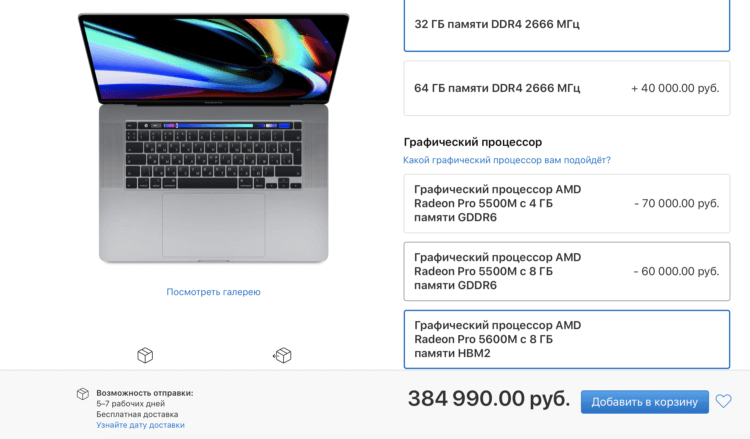Click the shipping box icon beside Возможность отправки
This screenshot has width=750, height=439.
[83, 394]
